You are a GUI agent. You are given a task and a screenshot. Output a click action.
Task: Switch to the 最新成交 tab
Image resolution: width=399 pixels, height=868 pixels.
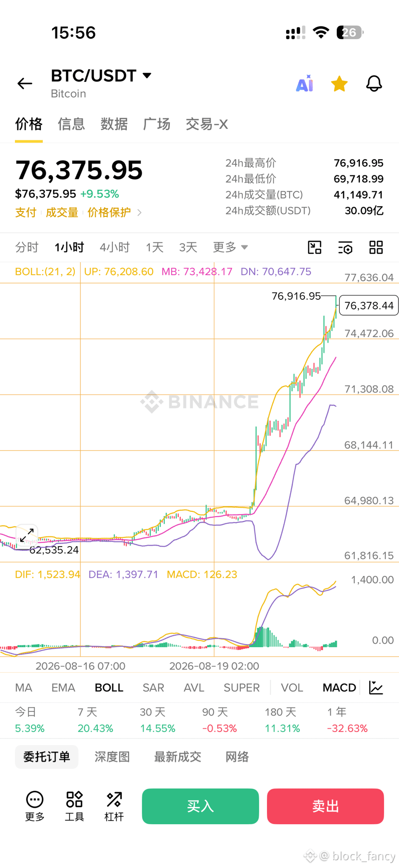[177, 757]
